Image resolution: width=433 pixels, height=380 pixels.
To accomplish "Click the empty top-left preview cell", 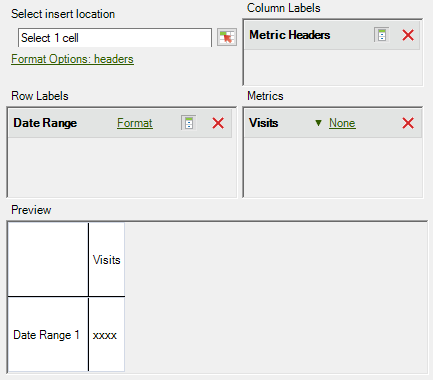I will (x=48, y=259).
